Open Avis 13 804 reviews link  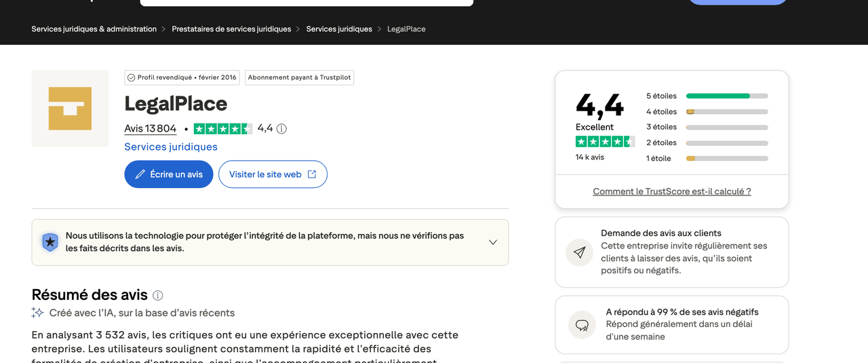coord(151,129)
